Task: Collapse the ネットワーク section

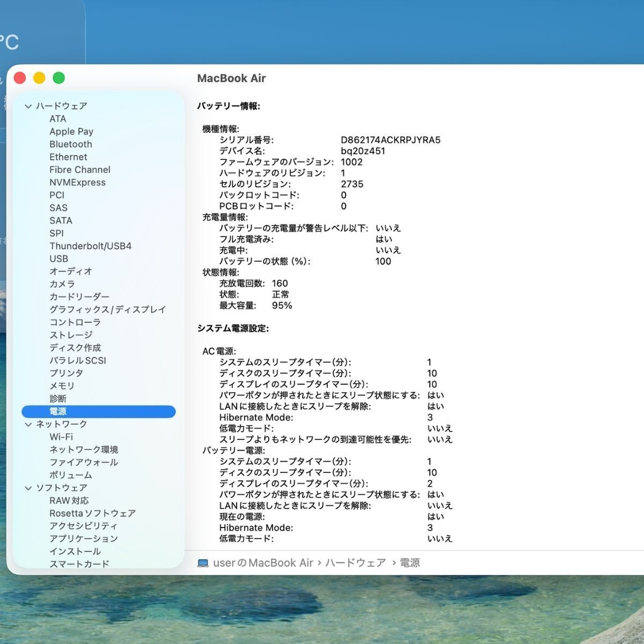Action: click(27, 424)
